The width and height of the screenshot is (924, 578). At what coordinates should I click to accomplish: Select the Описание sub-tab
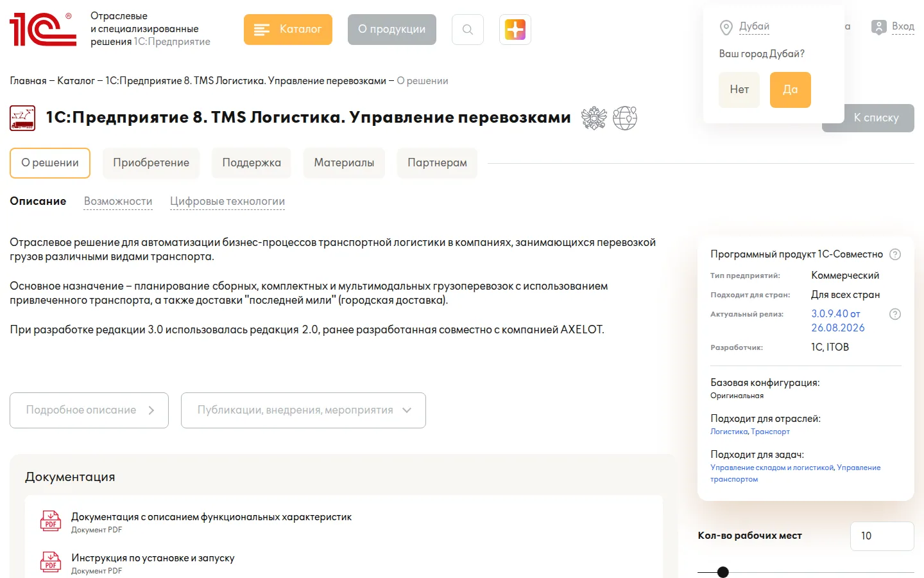[x=38, y=201]
